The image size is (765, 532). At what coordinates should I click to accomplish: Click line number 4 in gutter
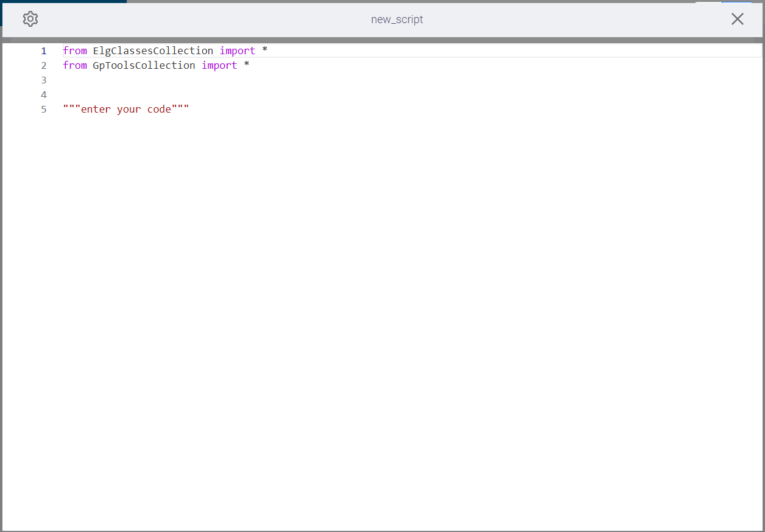pyautogui.click(x=43, y=95)
